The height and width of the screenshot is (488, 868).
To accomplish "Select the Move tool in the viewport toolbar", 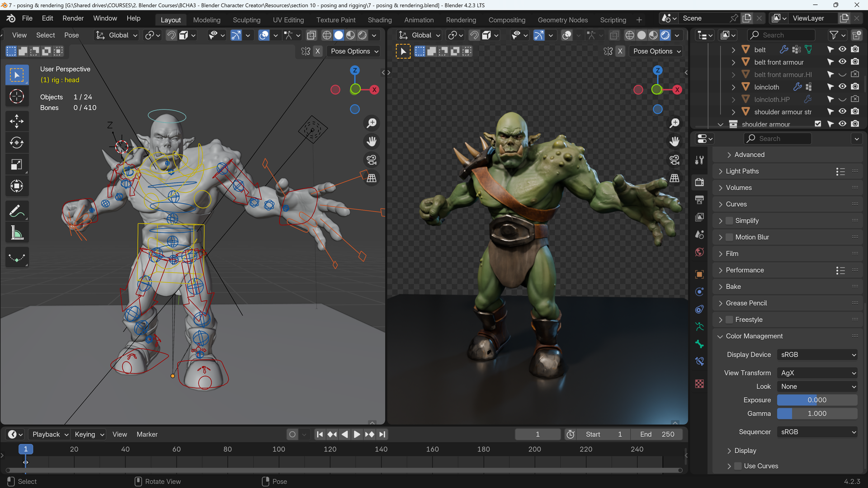I will click(17, 121).
